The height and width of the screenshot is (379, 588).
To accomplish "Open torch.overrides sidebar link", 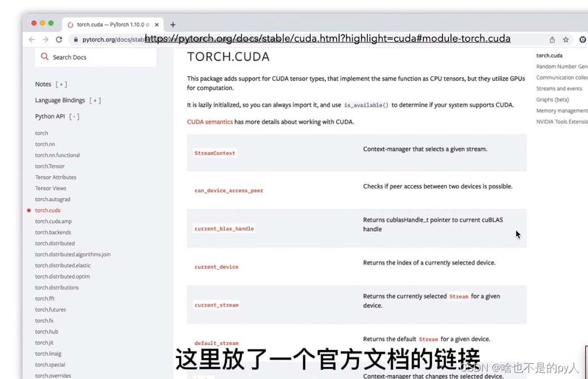I will tap(53, 375).
